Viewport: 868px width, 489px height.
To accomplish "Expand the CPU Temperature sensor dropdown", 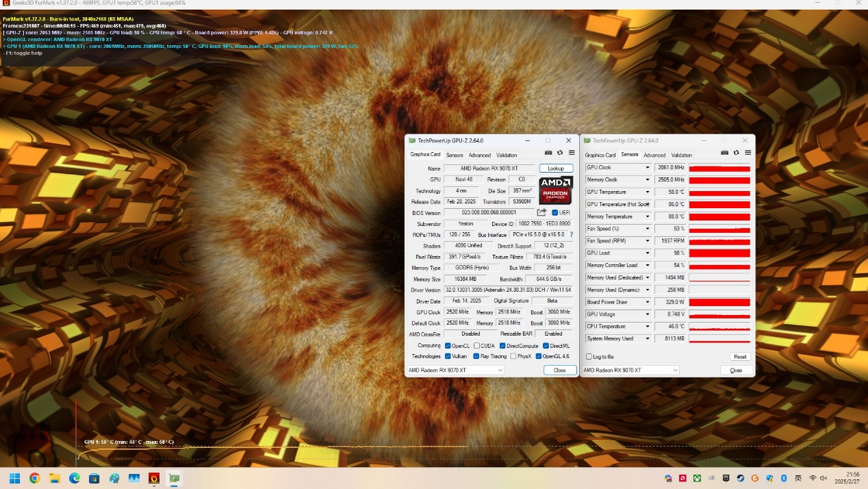I will tap(648, 327).
